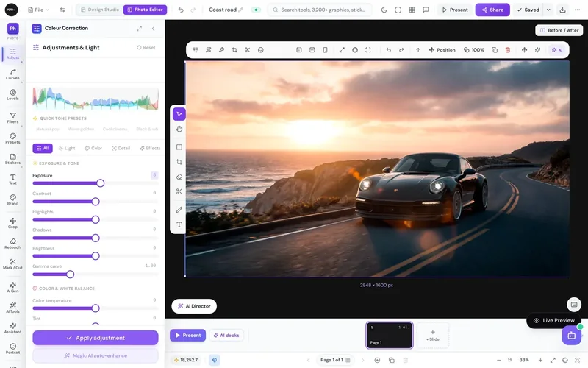This screenshot has height=368, width=588.
Task: Open the Levels tool in sidebar
Action: (12, 95)
